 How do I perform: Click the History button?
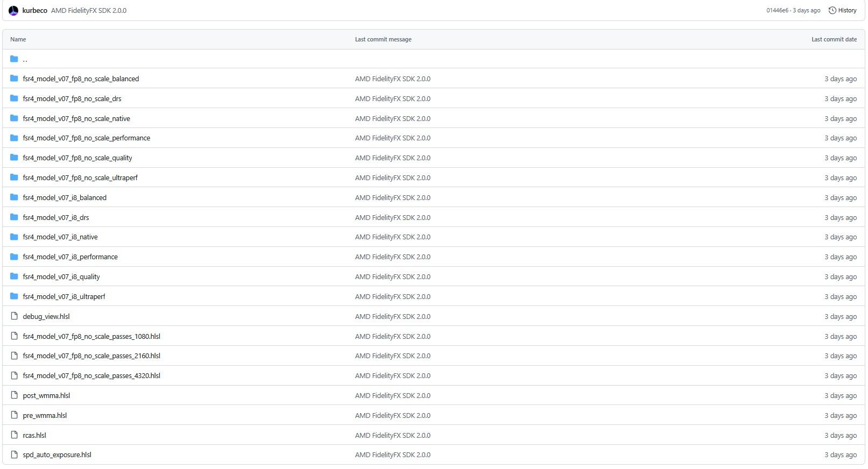click(x=843, y=11)
